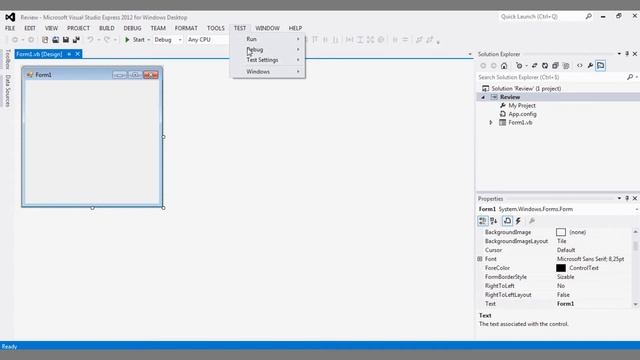Click the Redo toolbar icon
The image size is (640, 360).
click(107, 40)
